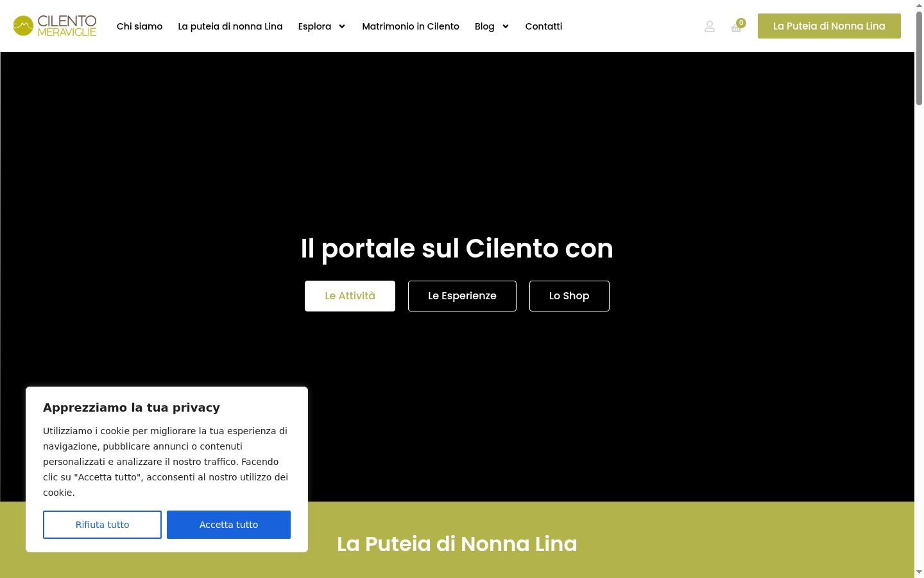Image resolution: width=924 pixels, height=578 pixels.
Task: Navigate to Contatti
Action: click(x=543, y=26)
